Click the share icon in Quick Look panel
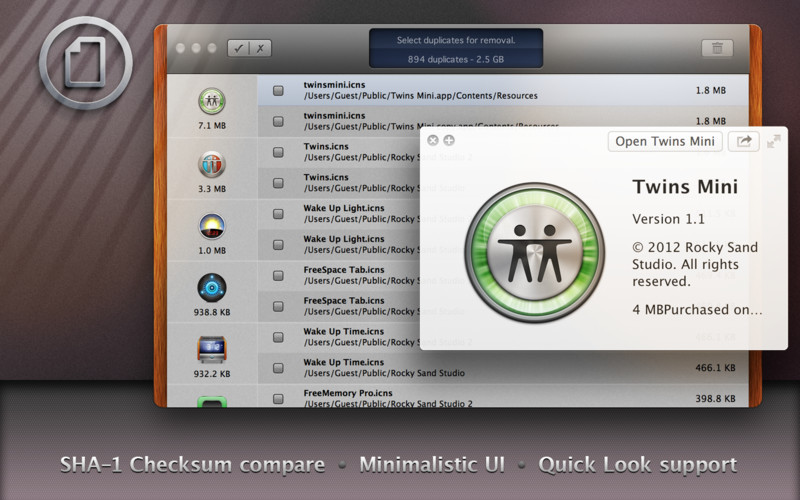The image size is (800, 500). coord(743,141)
